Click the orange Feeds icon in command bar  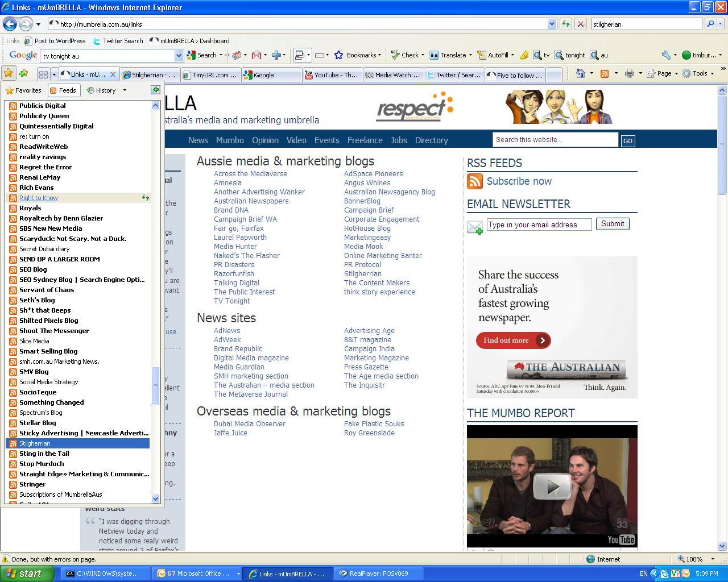(605, 73)
